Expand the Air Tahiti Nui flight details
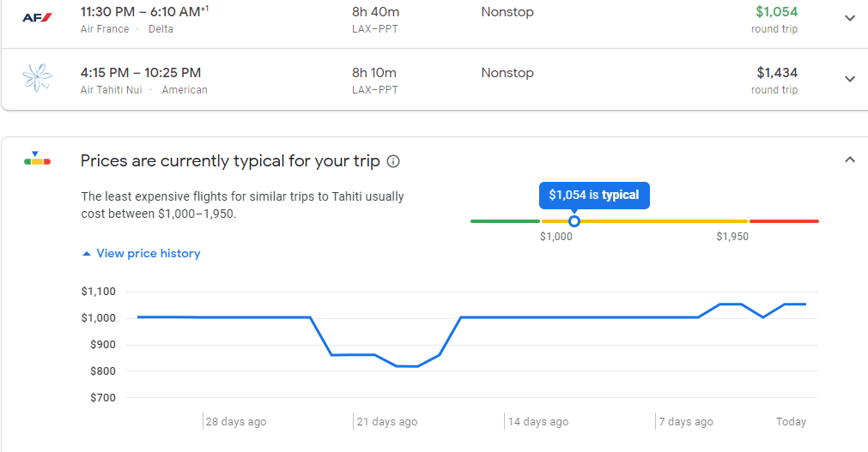Screen dimensions: 868x452 point(849,79)
